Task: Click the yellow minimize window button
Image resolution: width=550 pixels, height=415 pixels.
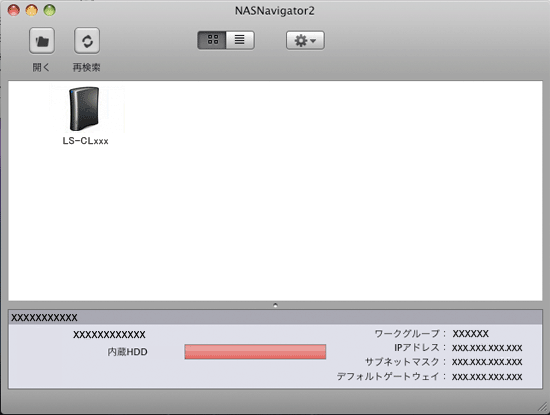Action: coord(32,10)
